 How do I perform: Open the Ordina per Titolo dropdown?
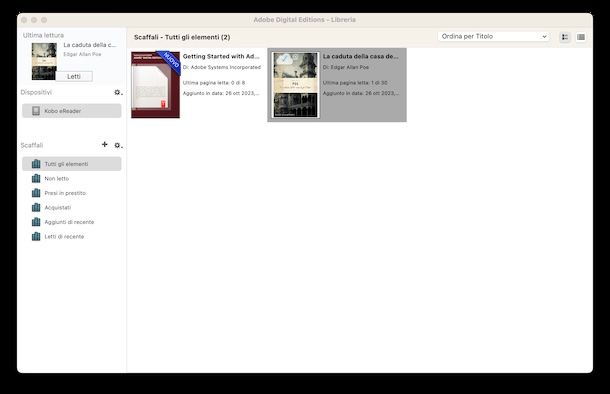[493, 36]
